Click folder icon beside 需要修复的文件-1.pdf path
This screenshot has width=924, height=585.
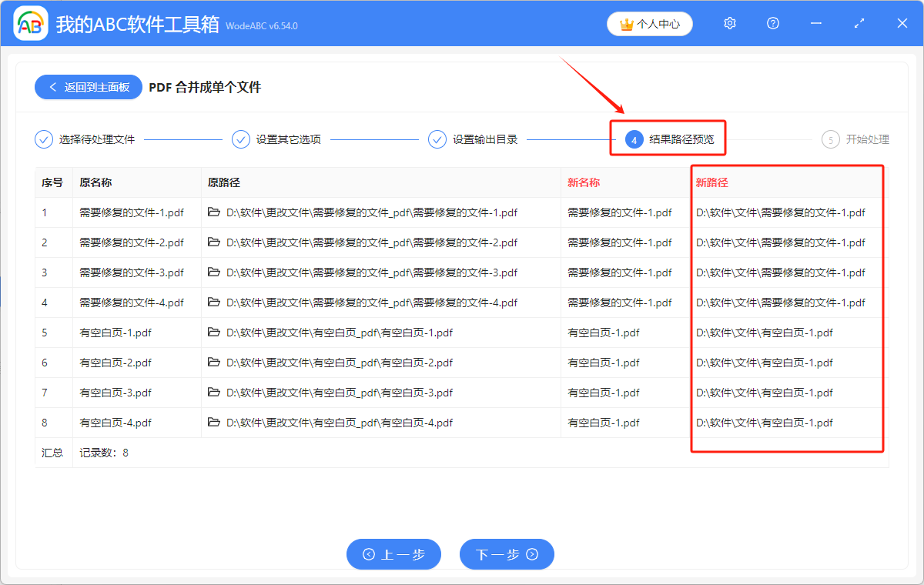pyautogui.click(x=214, y=212)
